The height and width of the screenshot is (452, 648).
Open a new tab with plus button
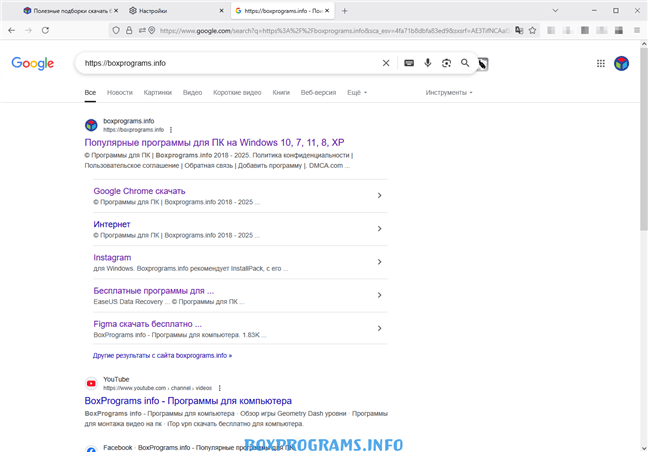click(x=344, y=11)
